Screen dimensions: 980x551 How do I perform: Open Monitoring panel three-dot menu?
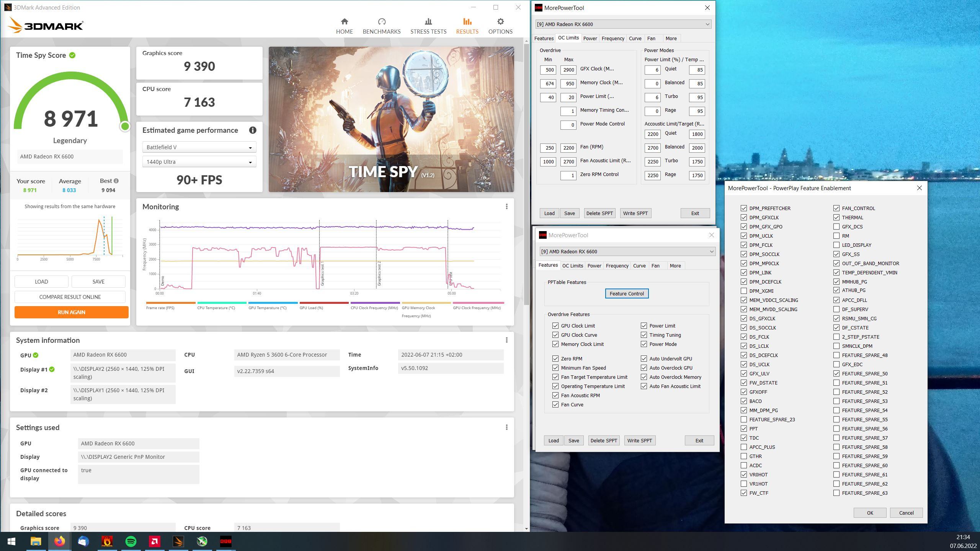[506, 207]
